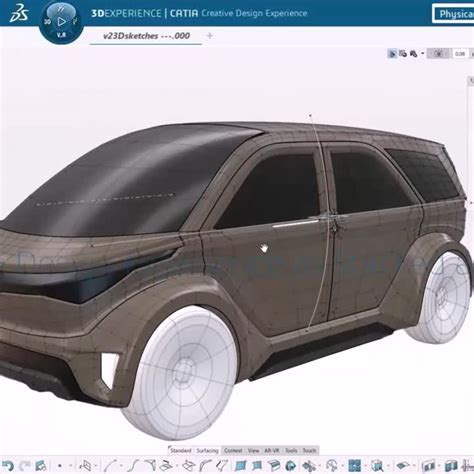Click the second selection mode icon
Viewport: 474px width, 474px height.
pyautogui.click(x=403, y=54)
